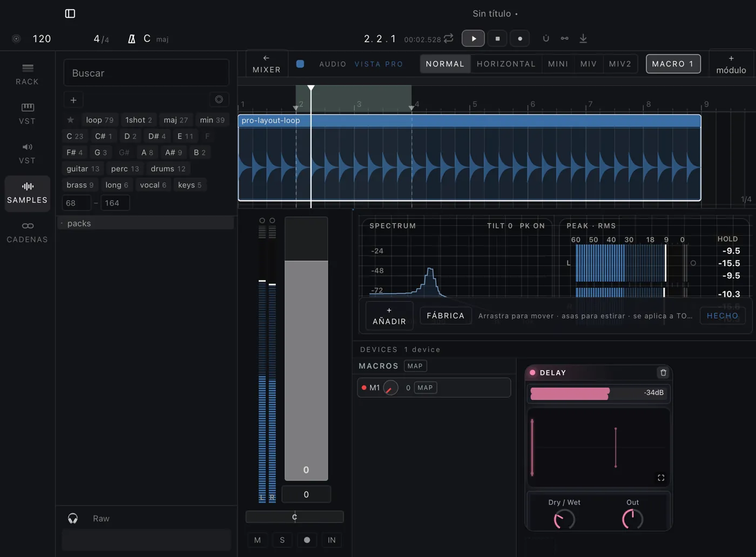756x557 pixels.
Task: Select the MIV layout tab
Action: pyautogui.click(x=589, y=64)
